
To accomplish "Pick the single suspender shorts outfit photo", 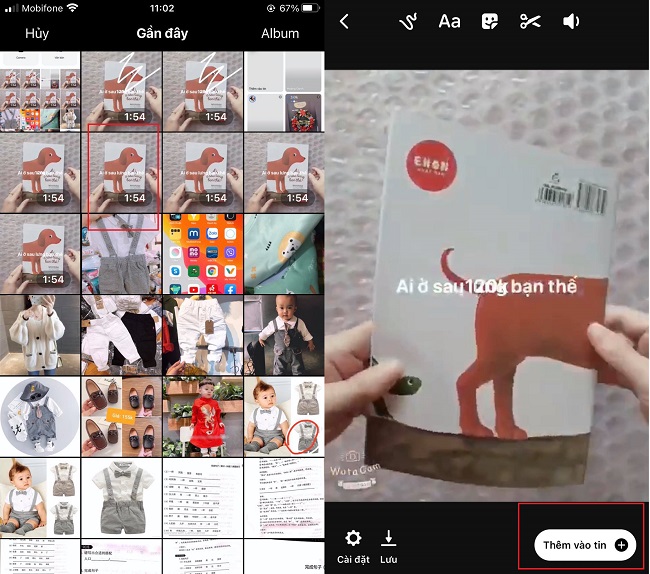I will (121, 498).
